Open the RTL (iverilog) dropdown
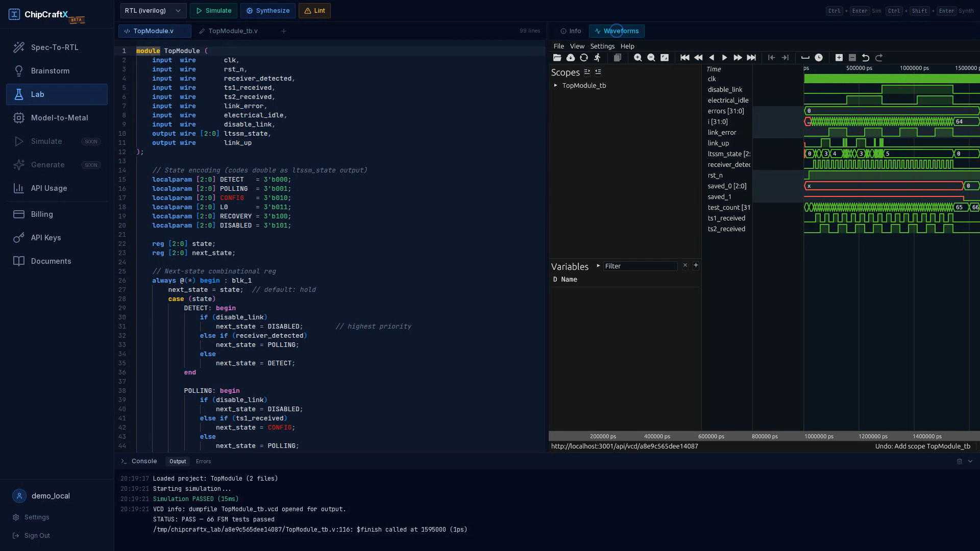Screen dimensions: 980x551 [153, 11]
